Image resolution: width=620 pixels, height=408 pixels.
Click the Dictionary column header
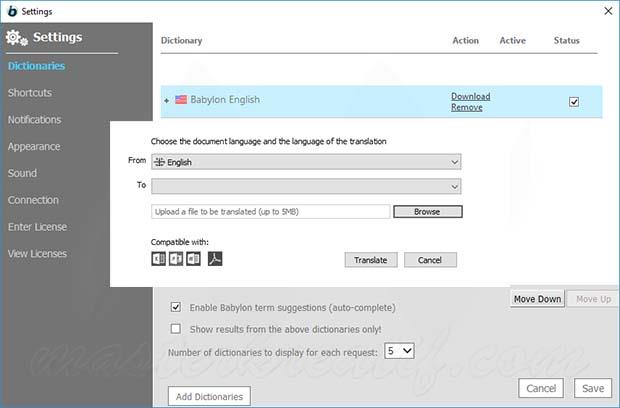181,40
